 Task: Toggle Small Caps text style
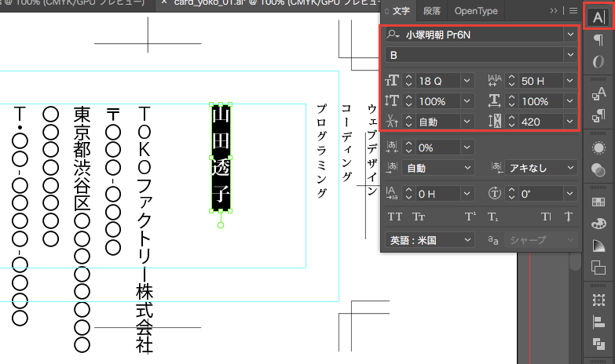pos(418,217)
